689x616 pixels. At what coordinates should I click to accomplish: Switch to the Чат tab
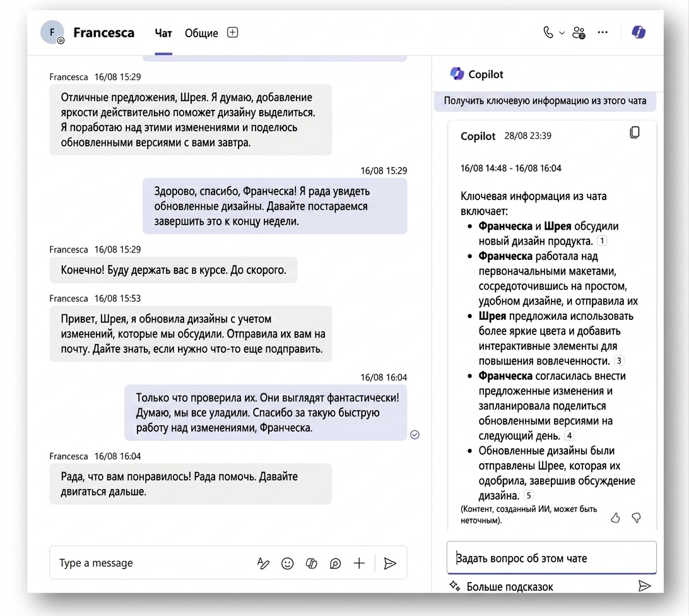click(x=163, y=33)
